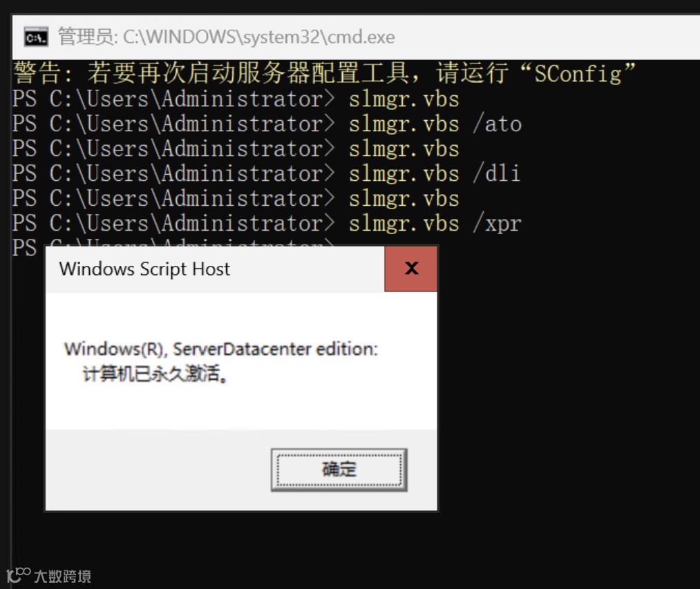Screen dimensions: 700x589
Task: Click the SConfig warning line
Action: (x=324, y=73)
